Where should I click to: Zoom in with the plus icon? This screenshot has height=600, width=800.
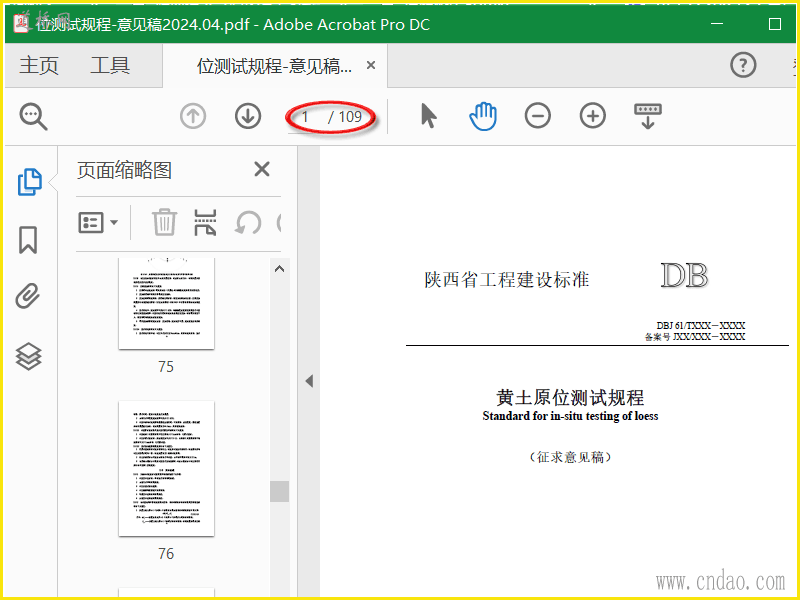click(593, 116)
